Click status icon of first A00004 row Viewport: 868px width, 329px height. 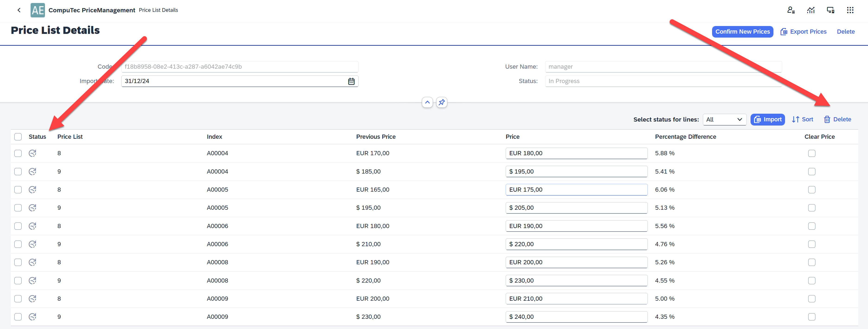(x=32, y=153)
